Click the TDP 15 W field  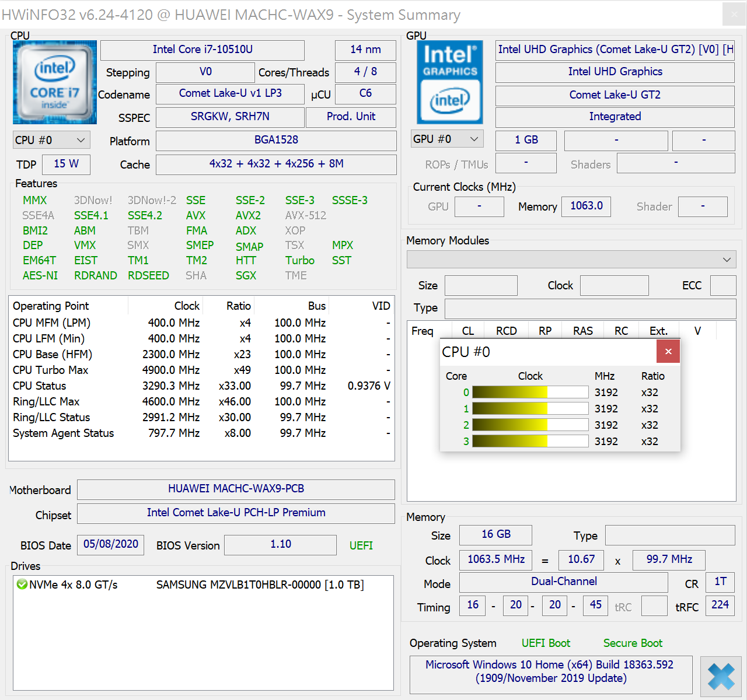click(x=67, y=164)
